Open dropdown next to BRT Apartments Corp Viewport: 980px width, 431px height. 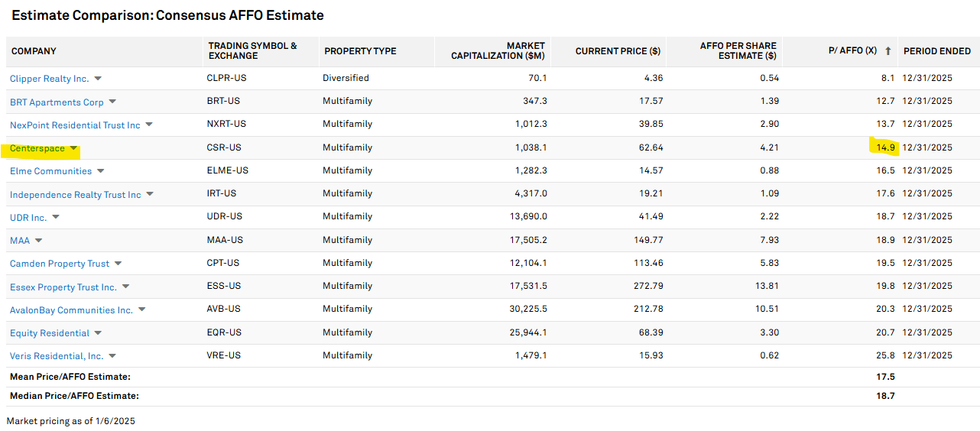[112, 102]
